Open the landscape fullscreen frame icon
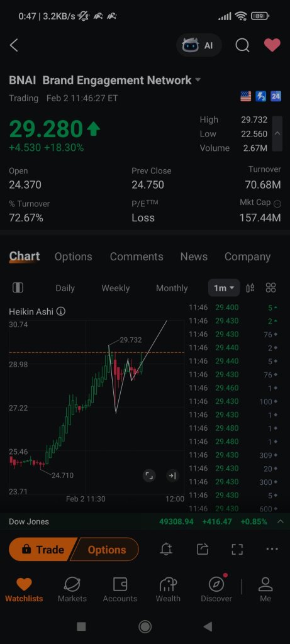The image size is (290, 644). (x=237, y=549)
